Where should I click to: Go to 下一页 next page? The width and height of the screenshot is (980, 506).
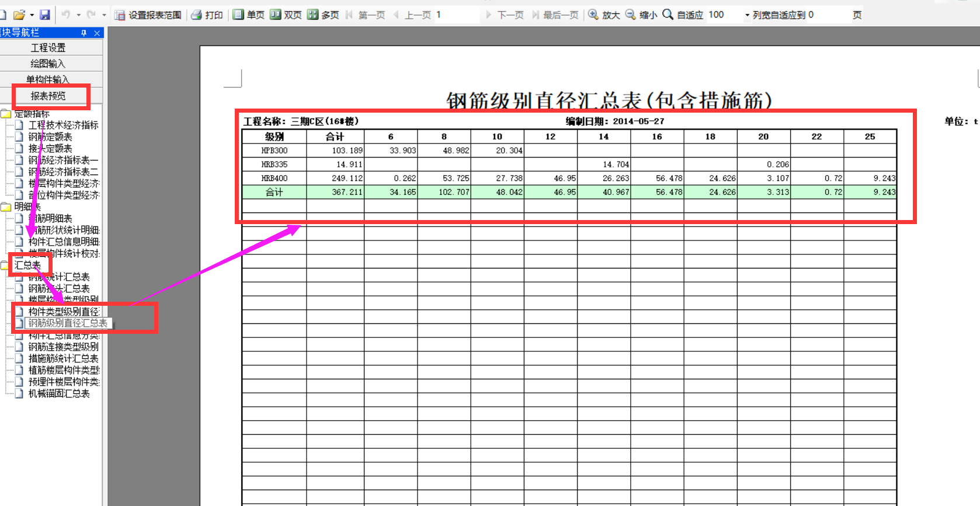505,15
